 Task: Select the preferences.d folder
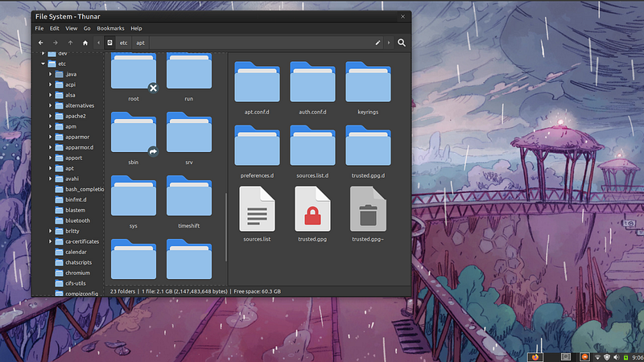[257, 146]
